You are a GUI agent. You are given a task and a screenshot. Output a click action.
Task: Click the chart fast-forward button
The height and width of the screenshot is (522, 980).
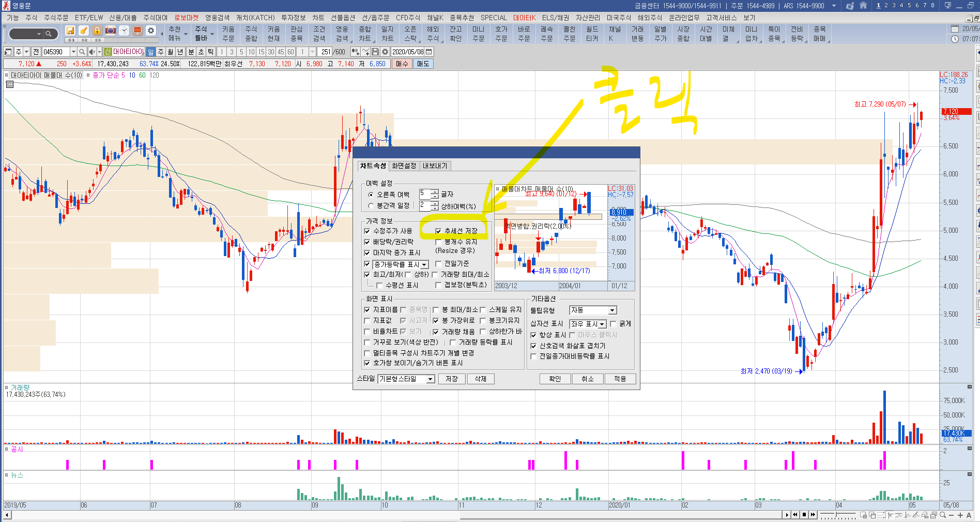[813, 515]
